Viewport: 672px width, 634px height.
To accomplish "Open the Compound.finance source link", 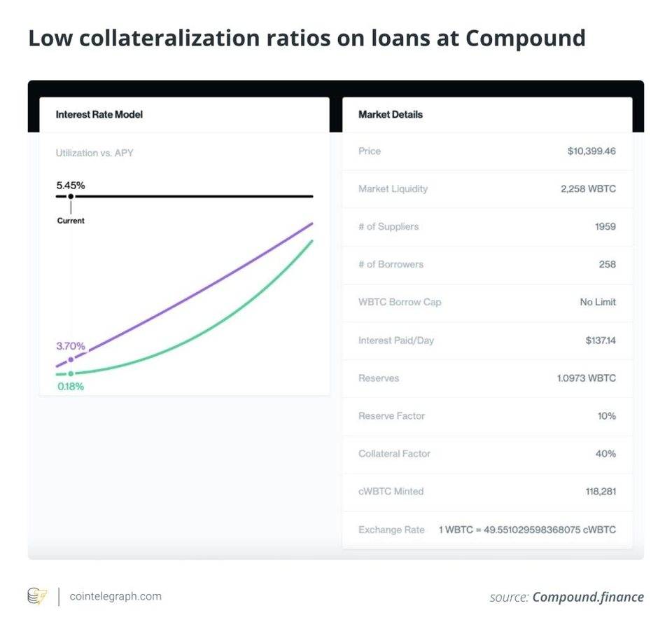I will (587, 597).
